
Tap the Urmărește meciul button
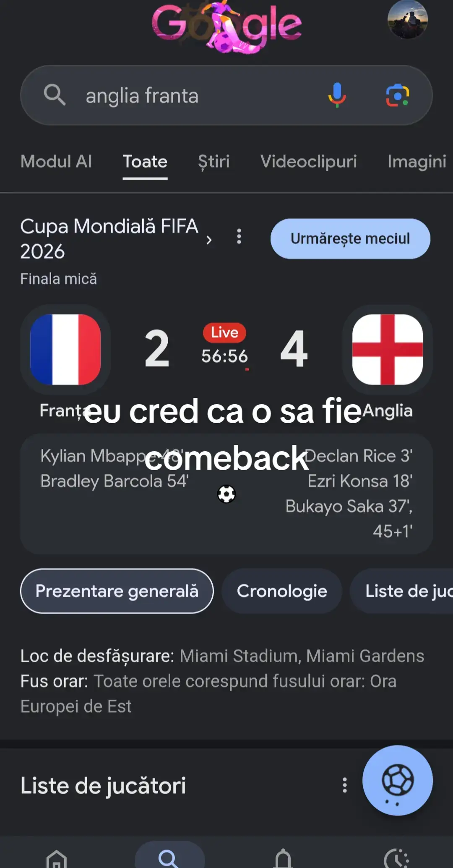pyautogui.click(x=350, y=238)
